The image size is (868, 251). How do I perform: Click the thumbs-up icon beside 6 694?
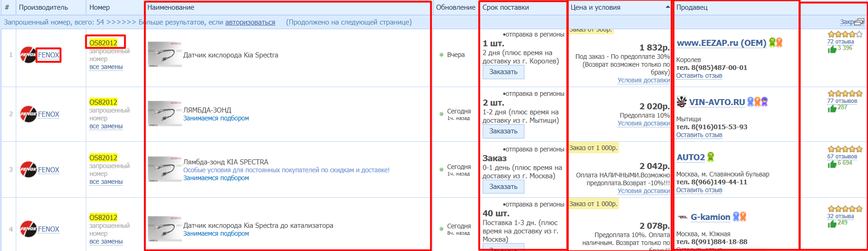click(832, 163)
